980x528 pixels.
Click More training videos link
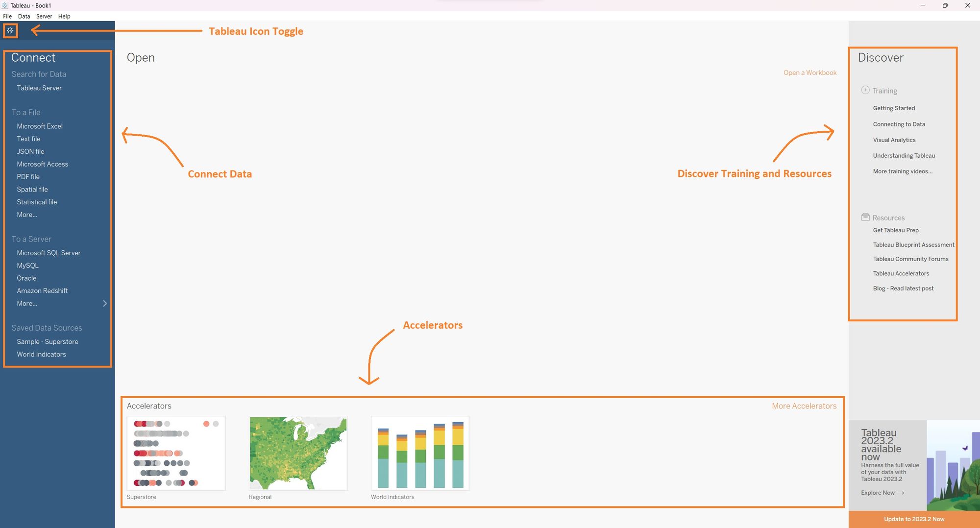pos(903,171)
